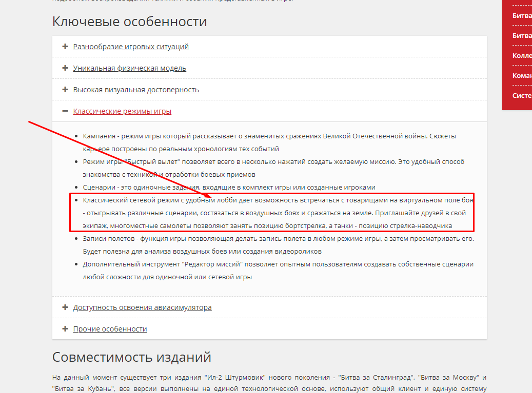Click the bullet text about Быстрый вылет mode
Image resolution: width=532 pixels, height=393 pixels.
click(x=273, y=168)
